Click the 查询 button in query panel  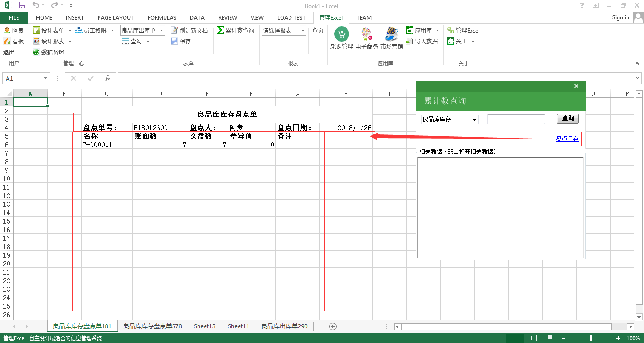click(x=568, y=118)
